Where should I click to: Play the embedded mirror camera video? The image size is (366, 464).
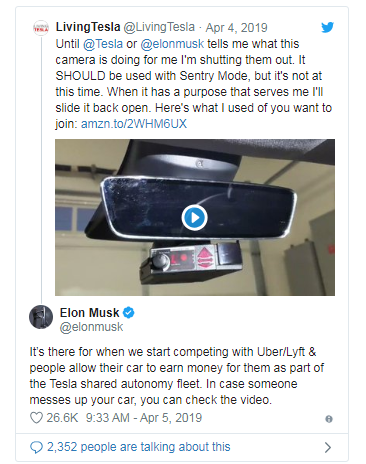pos(195,217)
